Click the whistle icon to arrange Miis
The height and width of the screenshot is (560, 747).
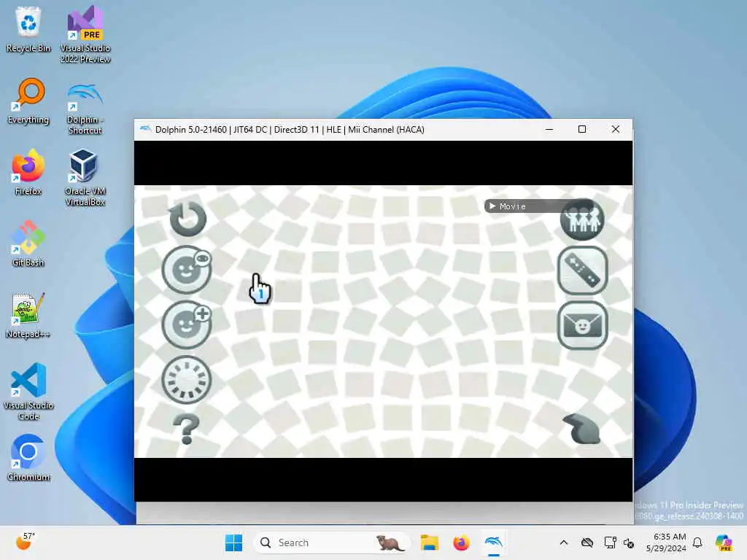click(581, 429)
